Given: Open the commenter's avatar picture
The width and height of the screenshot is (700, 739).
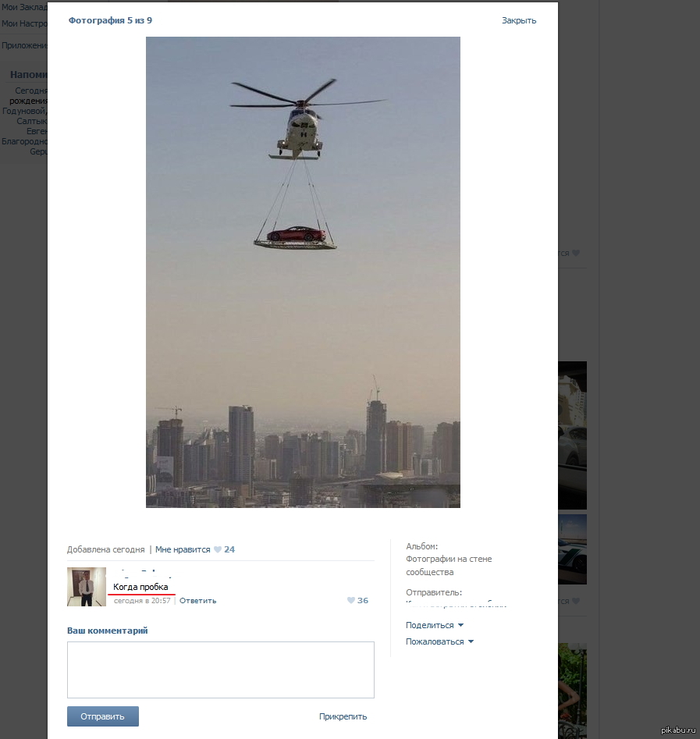Looking at the screenshot, I should pyautogui.click(x=87, y=587).
